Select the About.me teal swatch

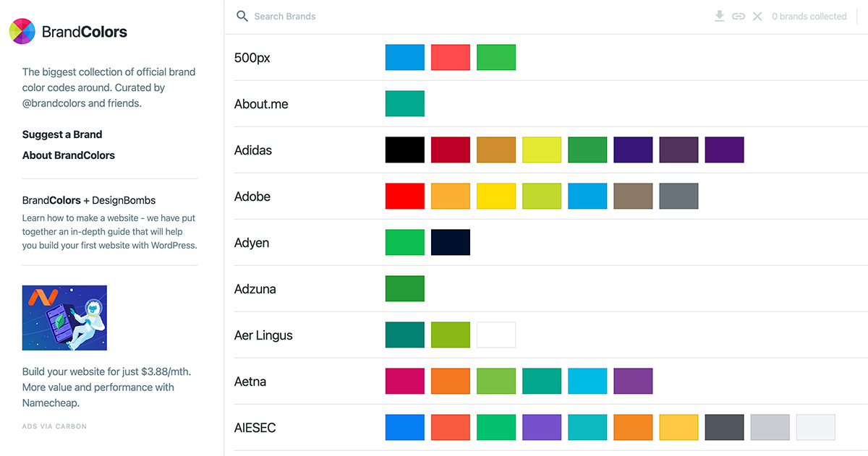click(x=404, y=103)
